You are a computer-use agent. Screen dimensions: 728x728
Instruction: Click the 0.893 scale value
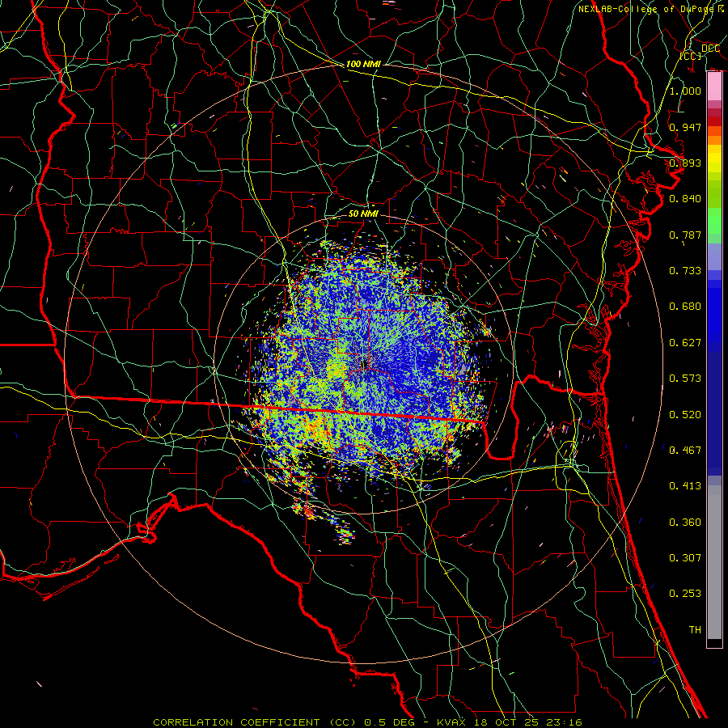(x=685, y=163)
